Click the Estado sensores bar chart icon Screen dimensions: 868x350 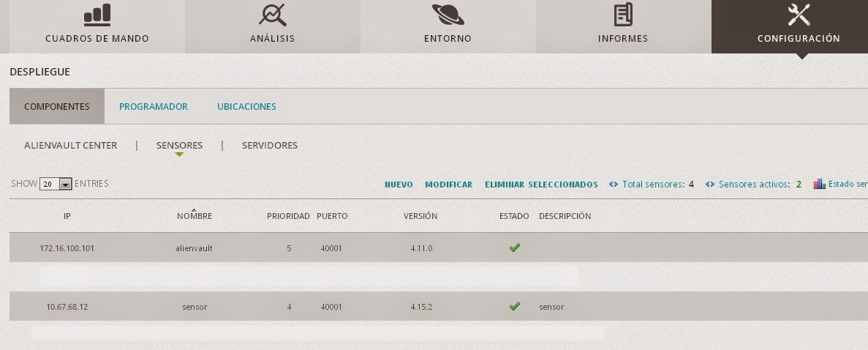(x=819, y=185)
